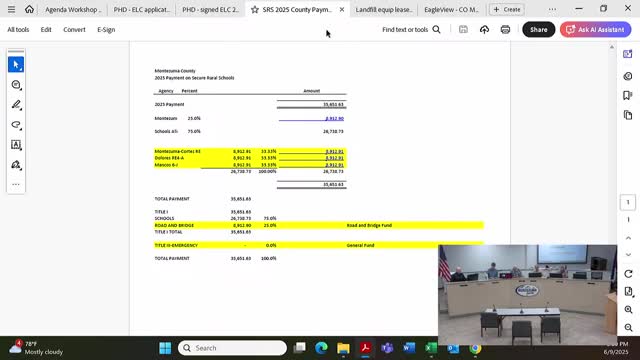Viewport: 640px width, 360px height.
Task: Print the document with printer icon
Action: click(x=505, y=29)
